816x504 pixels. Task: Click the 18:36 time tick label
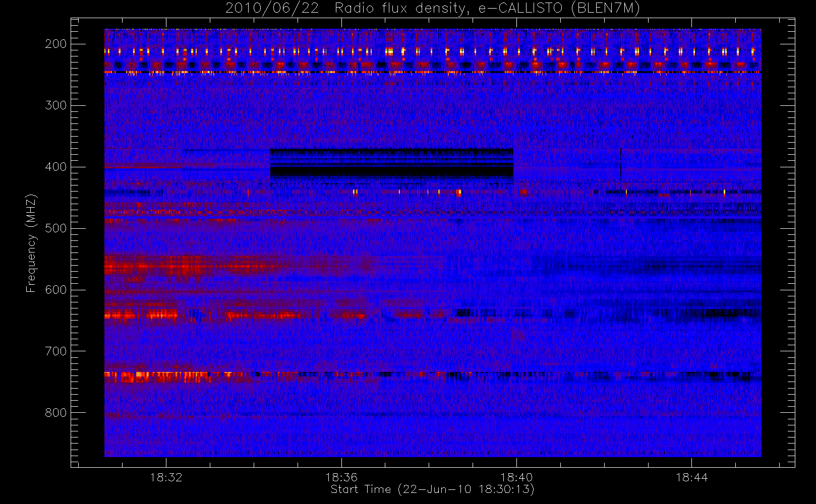(341, 477)
